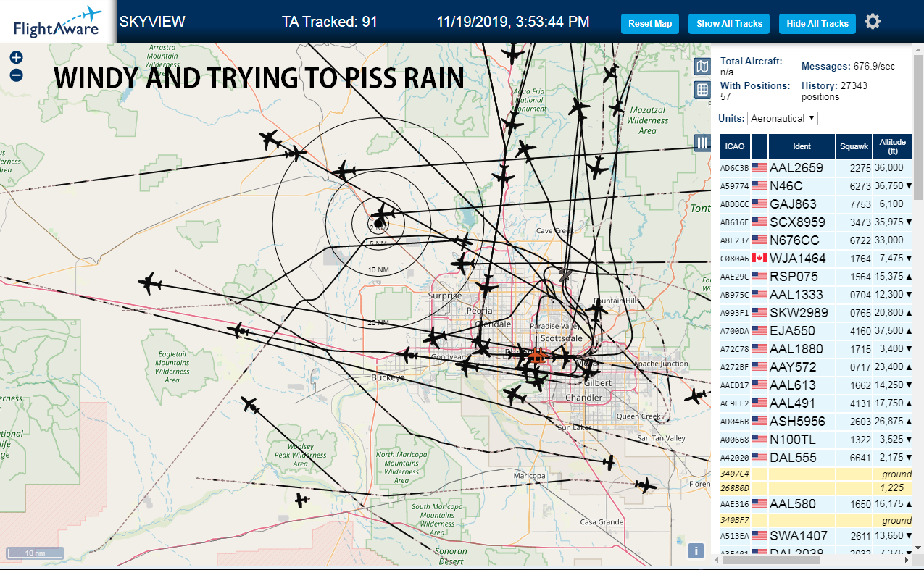924x570 pixels.
Task: Select ASH5956 in aircraft list
Action: pyautogui.click(x=816, y=421)
